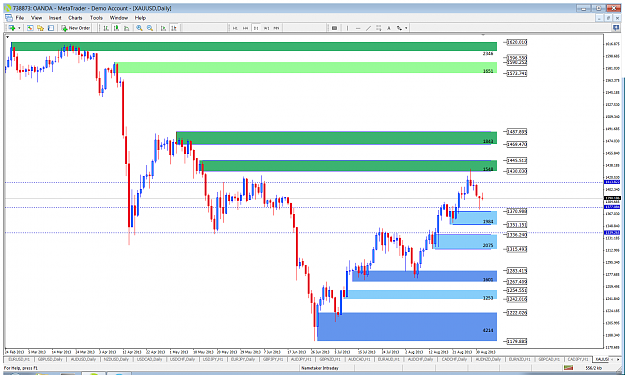Viewport: 625px width, 375px height.
Task: Switch to the USDJPY,H1 chart tab
Action: (213, 359)
